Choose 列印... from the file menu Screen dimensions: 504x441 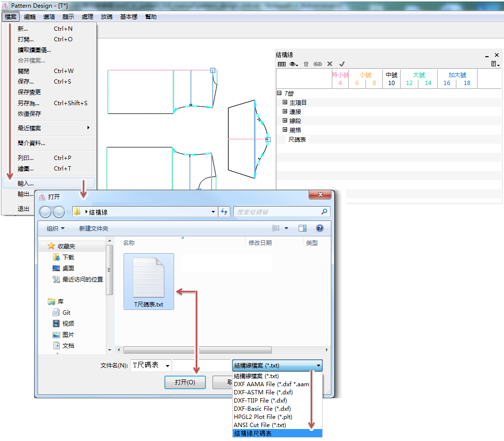(x=48, y=158)
